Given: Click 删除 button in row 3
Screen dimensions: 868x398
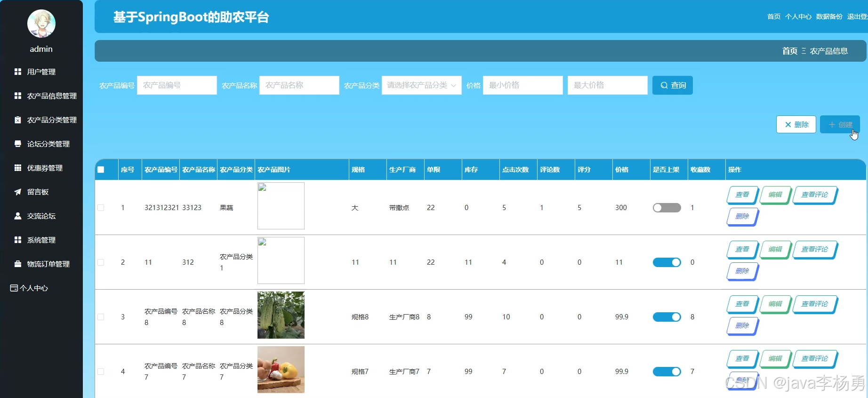Looking at the screenshot, I should pos(742,325).
